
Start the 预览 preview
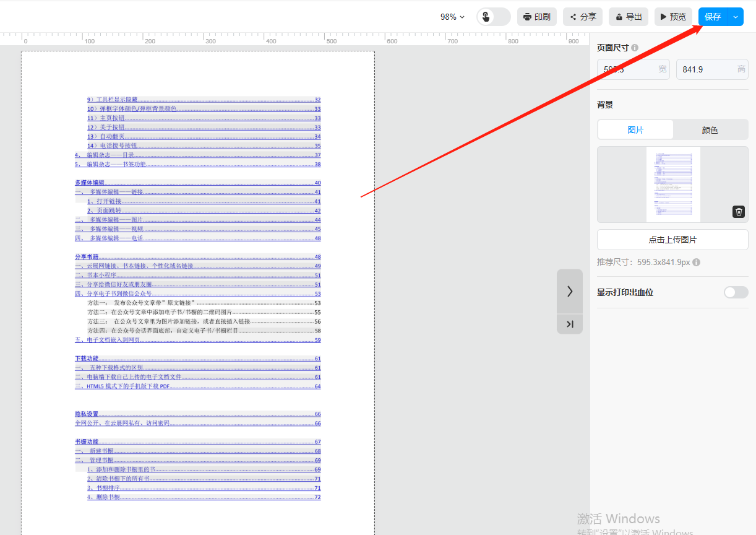(x=672, y=17)
